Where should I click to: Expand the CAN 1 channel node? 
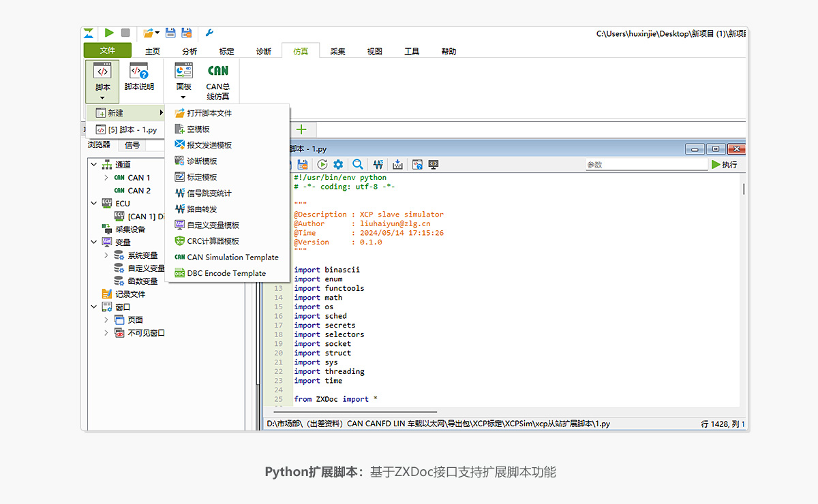106,178
